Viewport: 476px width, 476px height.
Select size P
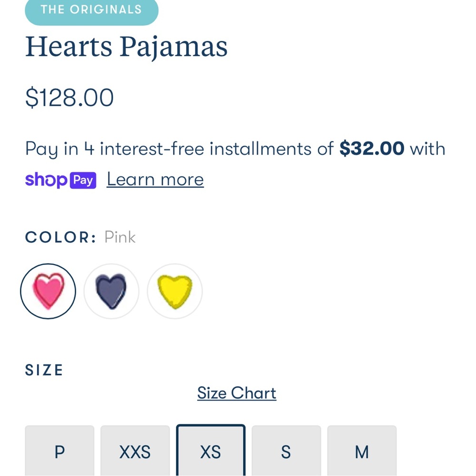59,452
